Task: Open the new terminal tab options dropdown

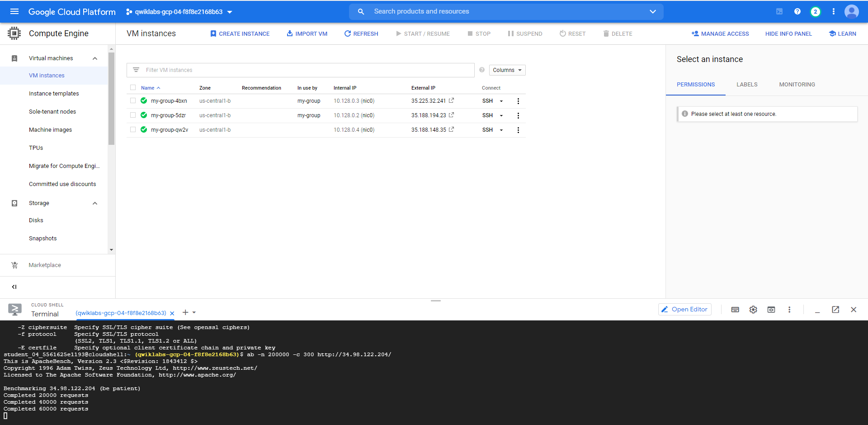Action: coord(194,312)
